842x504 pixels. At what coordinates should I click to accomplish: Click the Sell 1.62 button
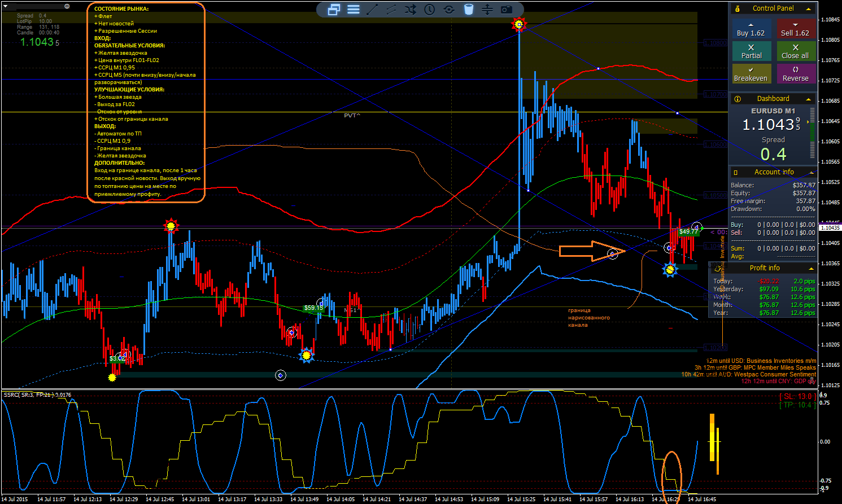pyautogui.click(x=795, y=29)
